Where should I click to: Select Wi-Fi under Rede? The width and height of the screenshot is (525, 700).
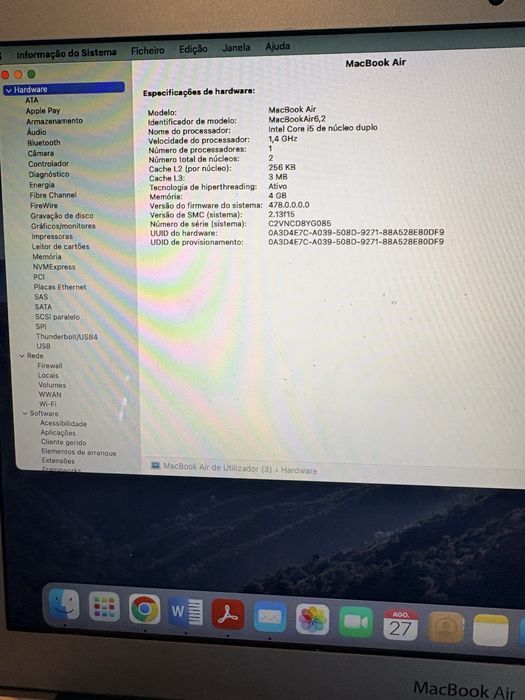(x=48, y=404)
